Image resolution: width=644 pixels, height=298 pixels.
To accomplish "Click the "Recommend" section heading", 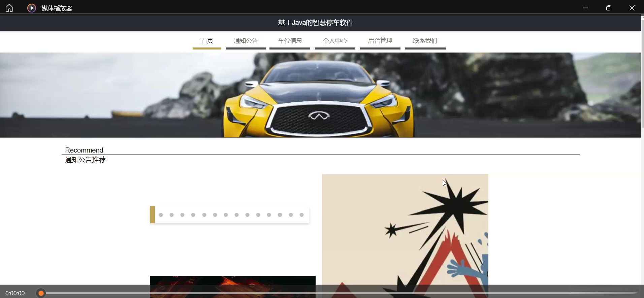I will pyautogui.click(x=84, y=150).
